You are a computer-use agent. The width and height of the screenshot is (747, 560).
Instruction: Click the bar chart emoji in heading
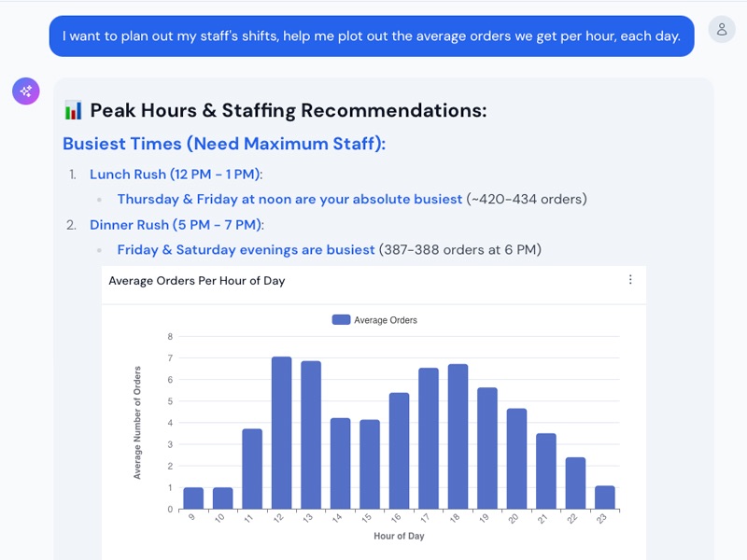[x=73, y=111]
